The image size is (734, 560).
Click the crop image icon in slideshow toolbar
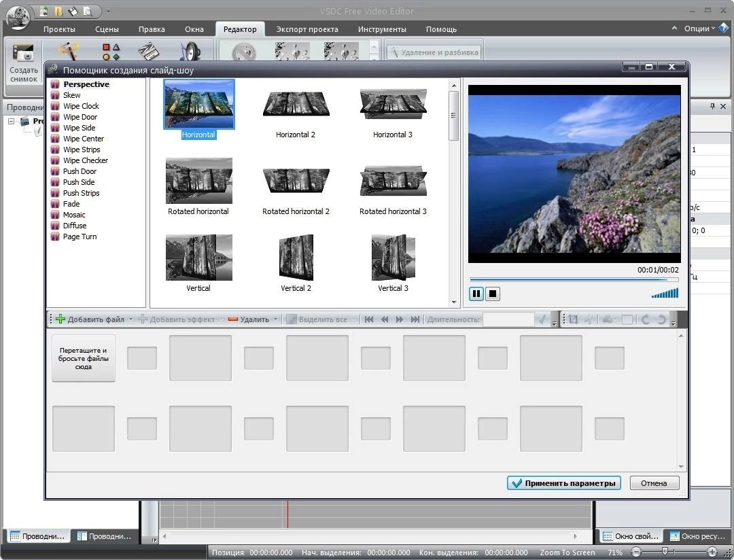click(x=574, y=319)
